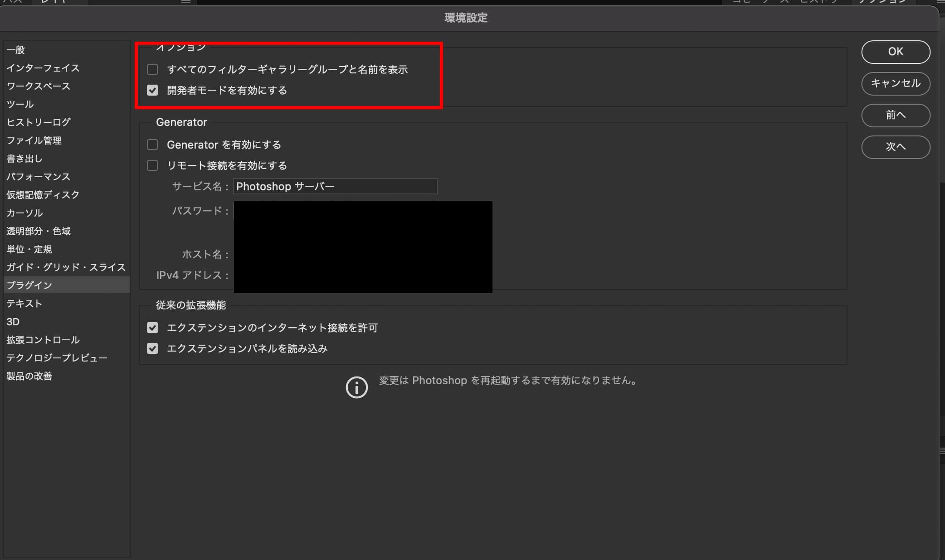The height and width of the screenshot is (560, 945).
Task: Disable 開発者モードを有効にする
Action: point(152,90)
